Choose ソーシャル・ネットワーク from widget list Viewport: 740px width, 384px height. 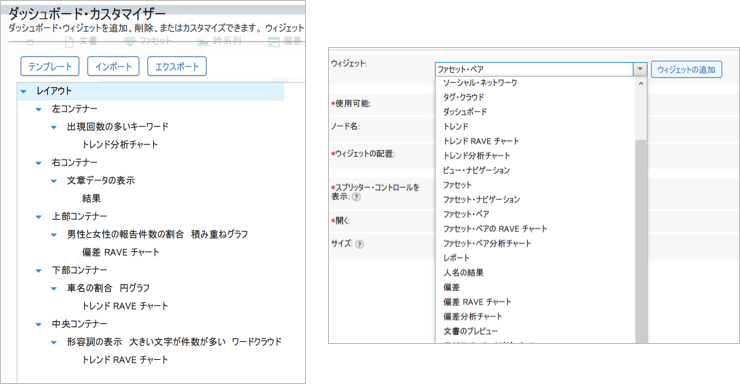[480, 83]
